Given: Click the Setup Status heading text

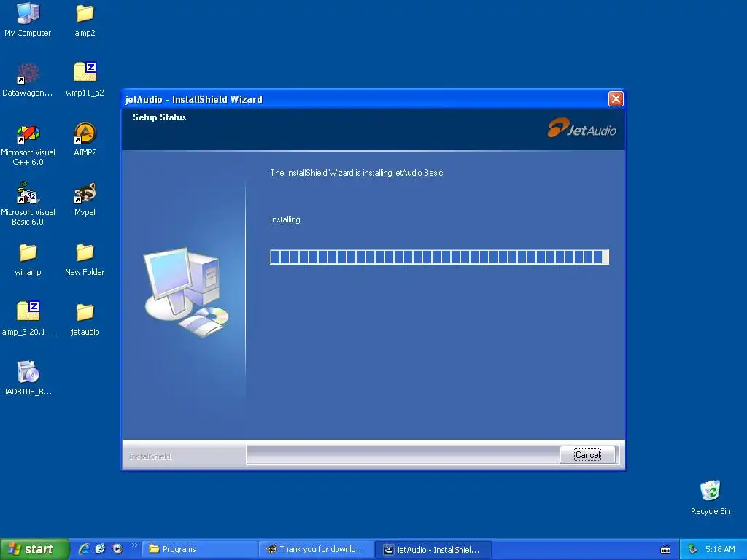Looking at the screenshot, I should pyautogui.click(x=160, y=117).
